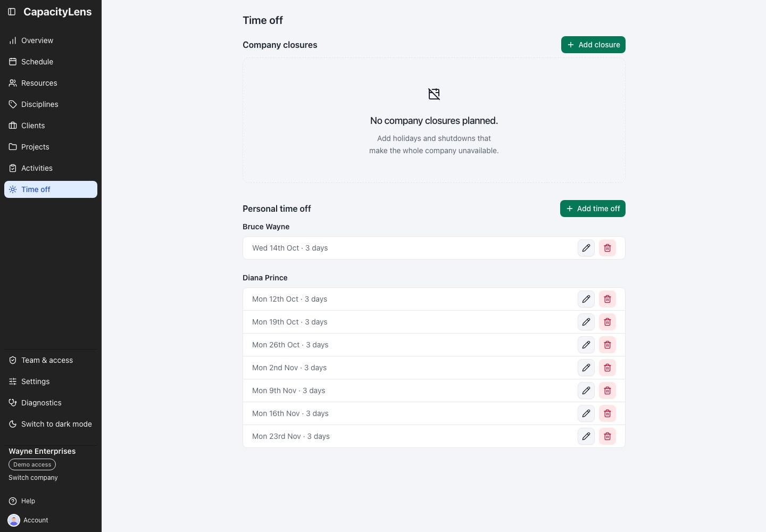Click the "Diana Prince" name heading

265,278
